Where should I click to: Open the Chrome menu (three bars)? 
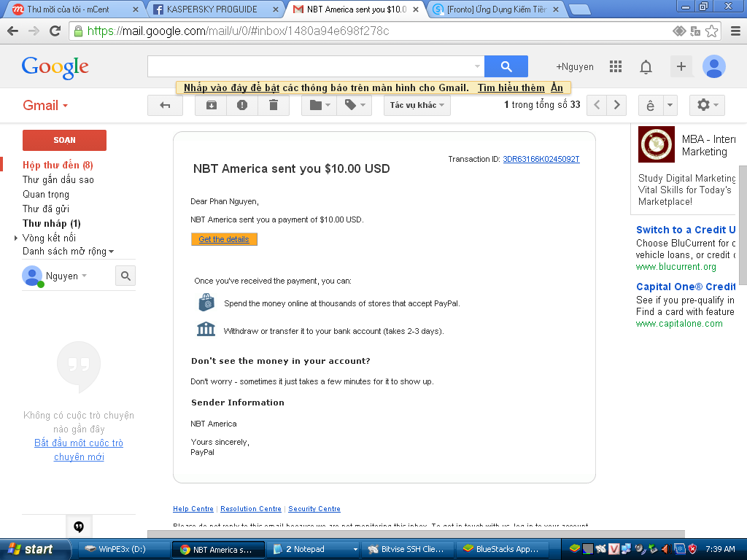[735, 31]
